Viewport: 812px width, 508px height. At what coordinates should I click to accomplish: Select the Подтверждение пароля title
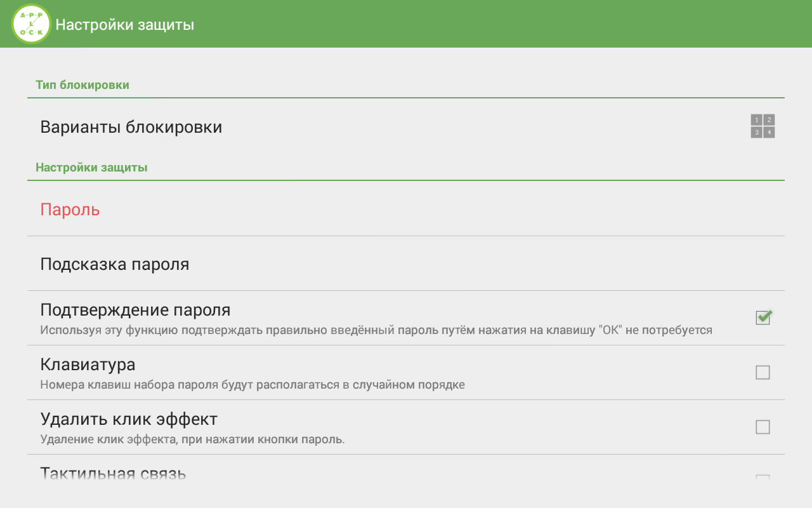click(x=135, y=310)
